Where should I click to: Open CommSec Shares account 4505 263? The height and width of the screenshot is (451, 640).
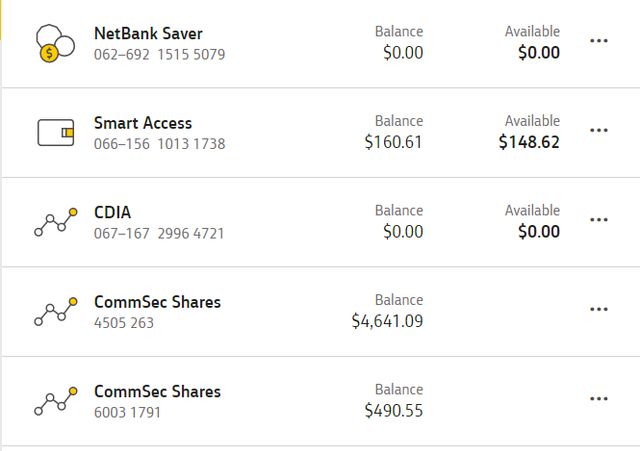[157, 302]
